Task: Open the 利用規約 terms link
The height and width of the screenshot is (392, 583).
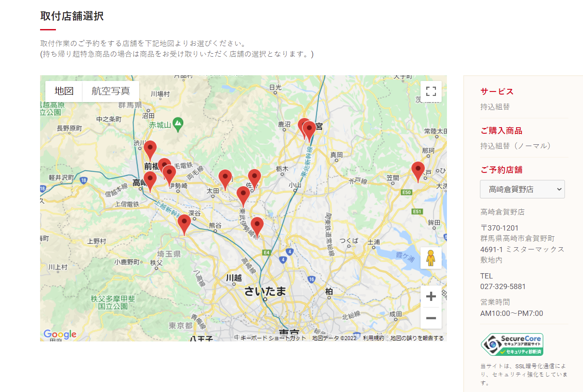Action: 373,338
